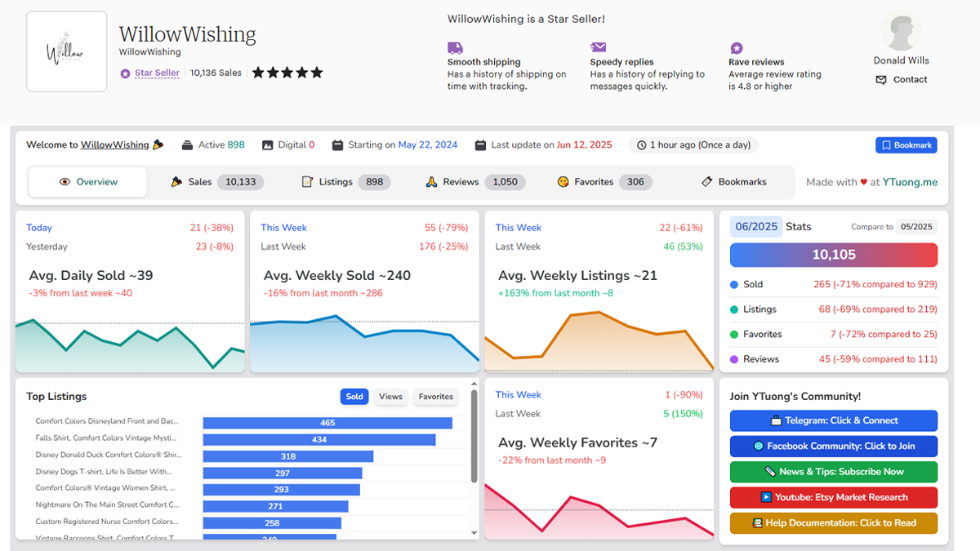Click the Disney Dogs T-shirt listing

coord(104,472)
